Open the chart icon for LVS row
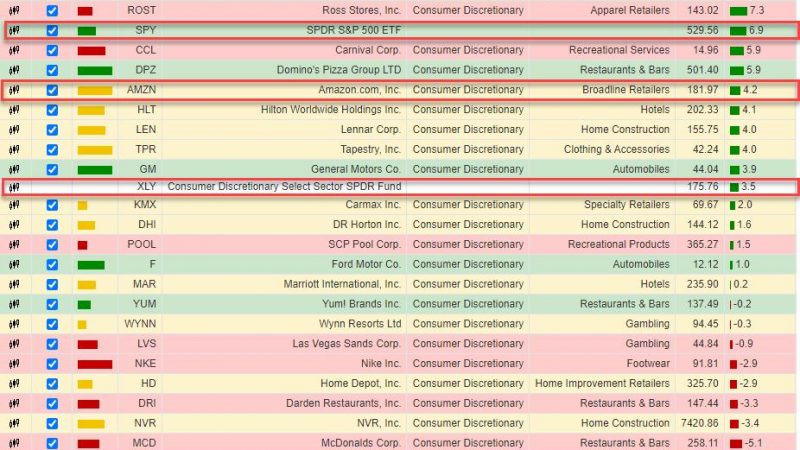Image resolution: width=800 pixels, height=450 pixels. pyautogui.click(x=14, y=344)
